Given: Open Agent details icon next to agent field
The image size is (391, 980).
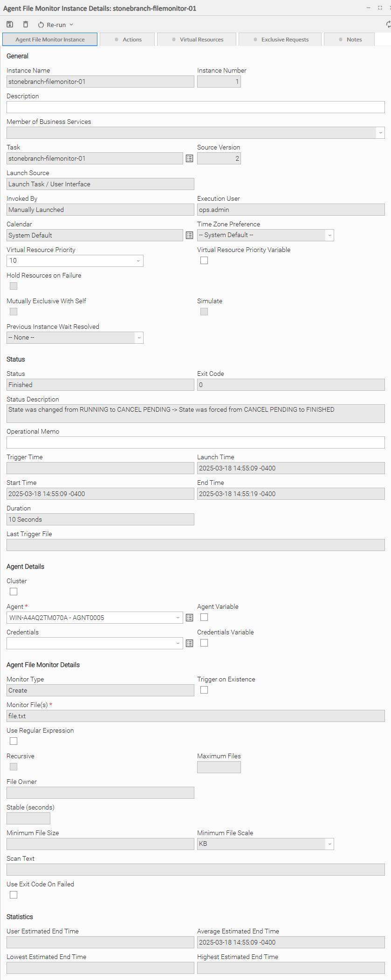Looking at the screenshot, I should pos(189,618).
